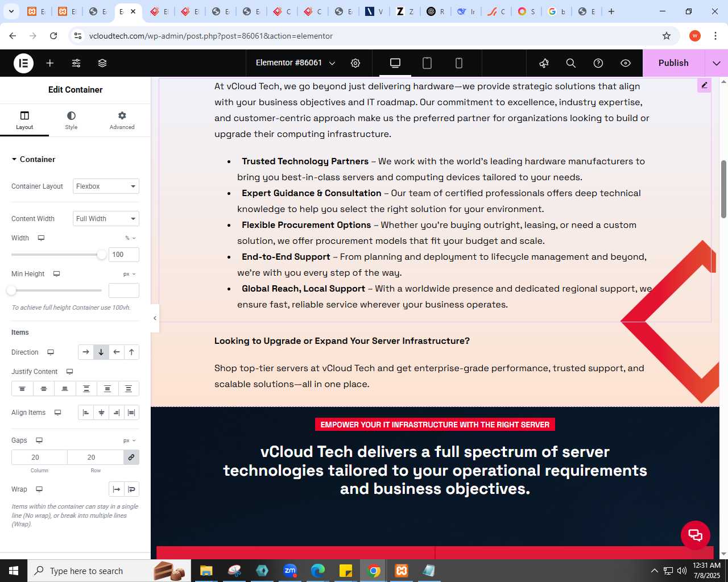The image size is (728, 582).
Task: Open the Finder search icon
Action: (x=571, y=63)
